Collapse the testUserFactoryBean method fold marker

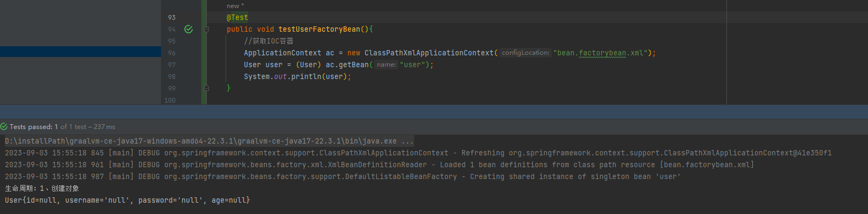206,29
